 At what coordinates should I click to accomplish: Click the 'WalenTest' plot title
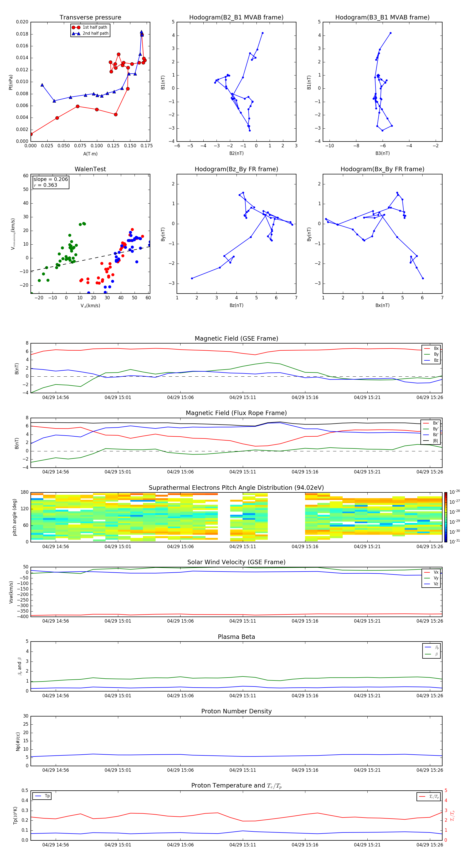coord(90,169)
